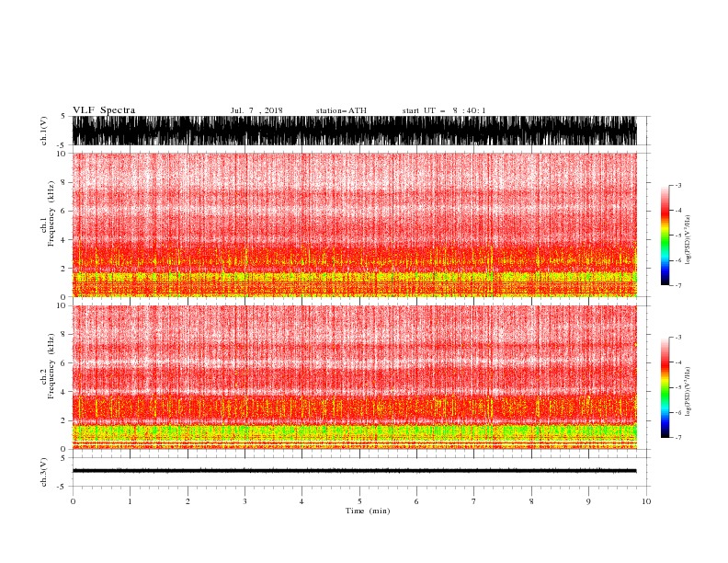
Task: Click the "start UT = 8:40:1" text
Action: click(x=444, y=110)
